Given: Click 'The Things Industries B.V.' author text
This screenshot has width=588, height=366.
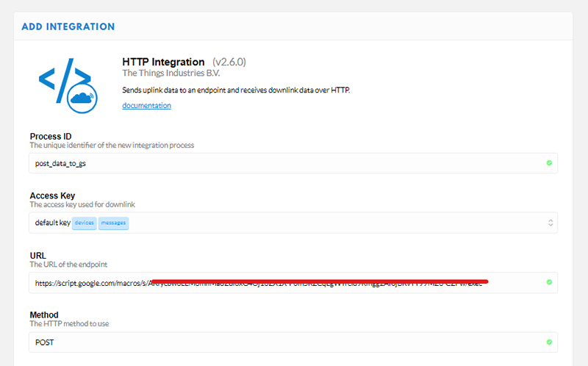Looking at the screenshot, I should 171,73.
